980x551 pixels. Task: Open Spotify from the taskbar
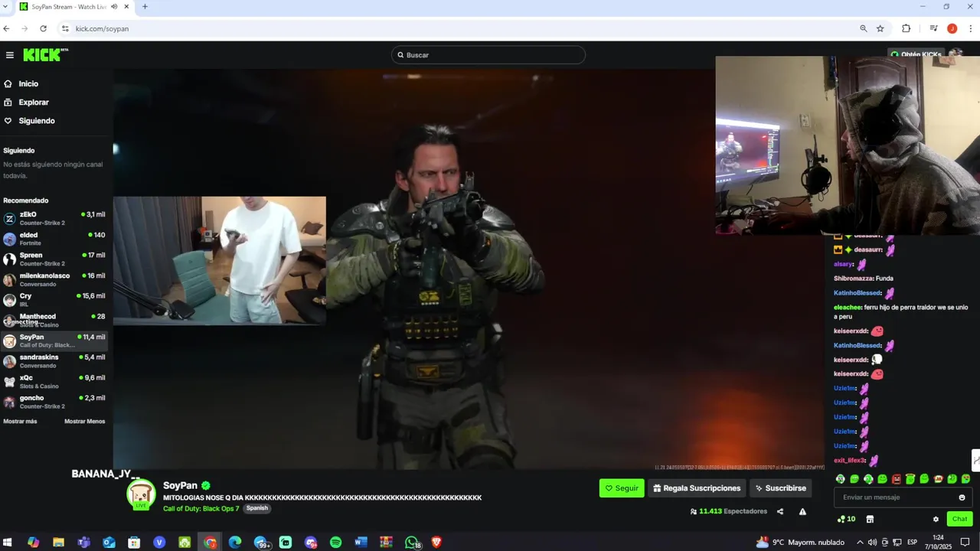(335, 542)
